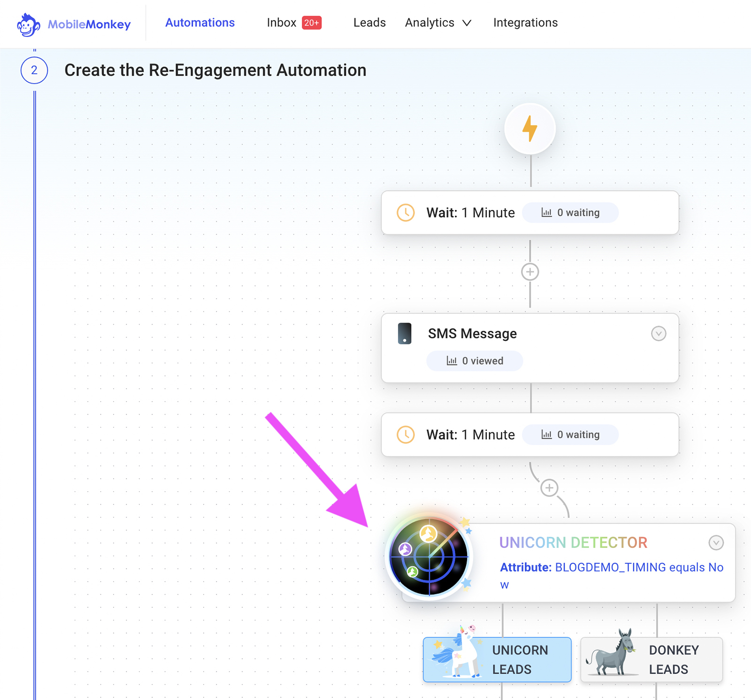Screen dimensions: 751x700
Task: Click the MobileMonkey logo
Action: coord(74,24)
